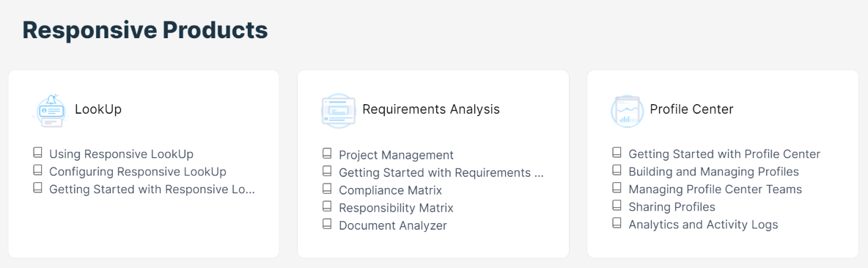868x268 pixels.
Task: Open the Requirements Analysis heading
Action: coord(430,110)
